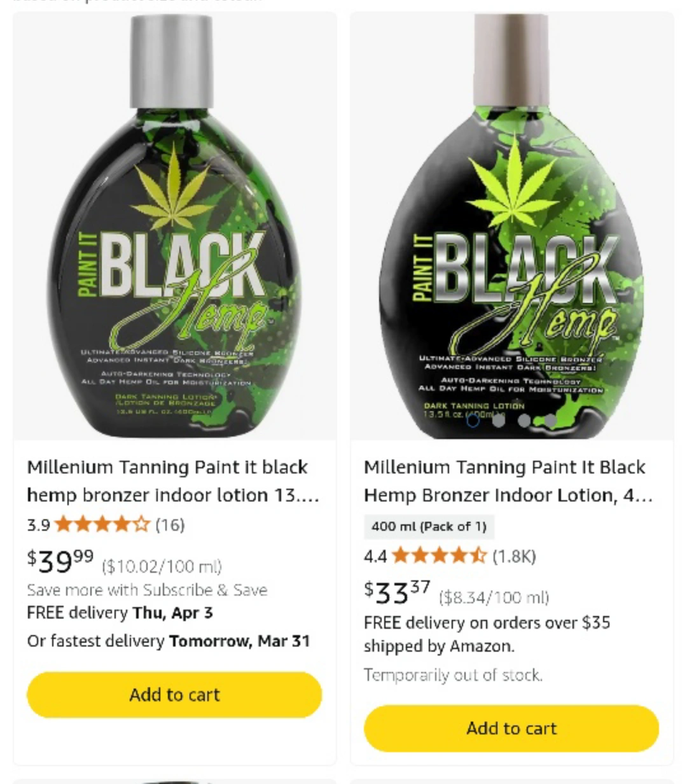Image resolution: width=687 pixels, height=784 pixels.
Task: Select the 400 ml (Pack of 1) size badge
Action: coord(429,526)
